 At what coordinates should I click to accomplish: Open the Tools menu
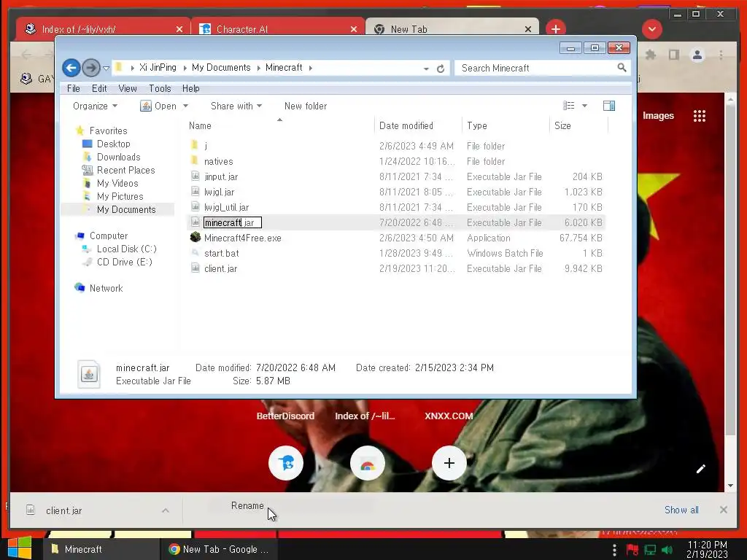click(x=160, y=88)
